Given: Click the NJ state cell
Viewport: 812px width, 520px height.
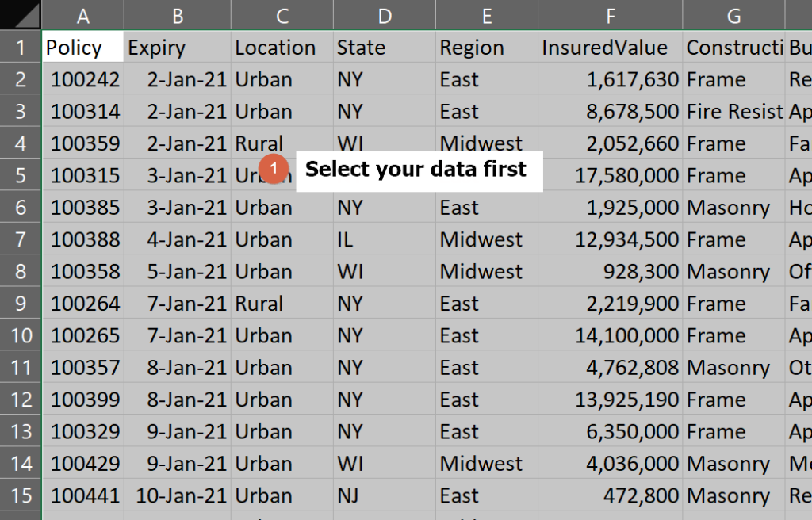Looking at the screenshot, I should click(x=385, y=495).
